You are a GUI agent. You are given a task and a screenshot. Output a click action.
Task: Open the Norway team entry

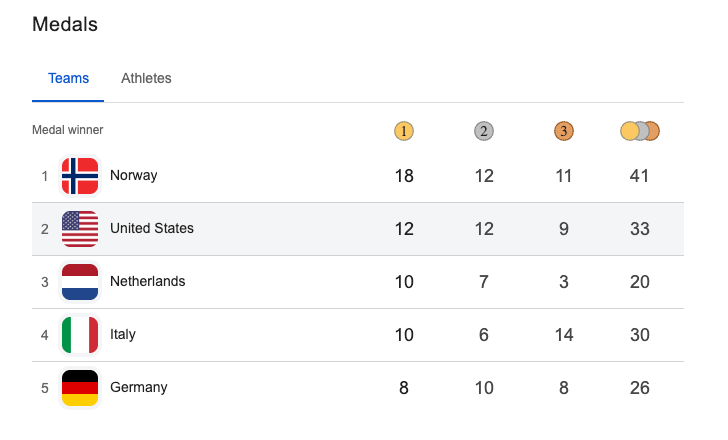coord(133,176)
